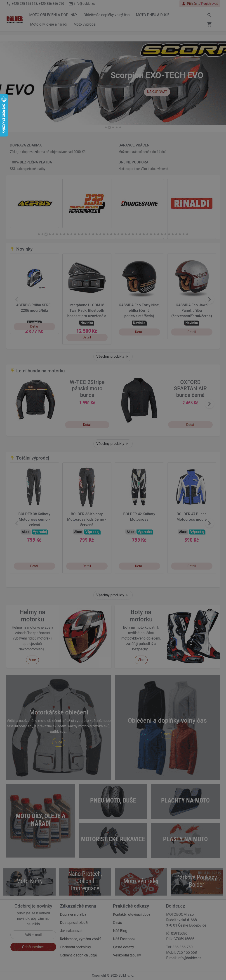This screenshot has height=980, width=226.
Task: Select the Bridgestone brand logo
Action: (139, 204)
